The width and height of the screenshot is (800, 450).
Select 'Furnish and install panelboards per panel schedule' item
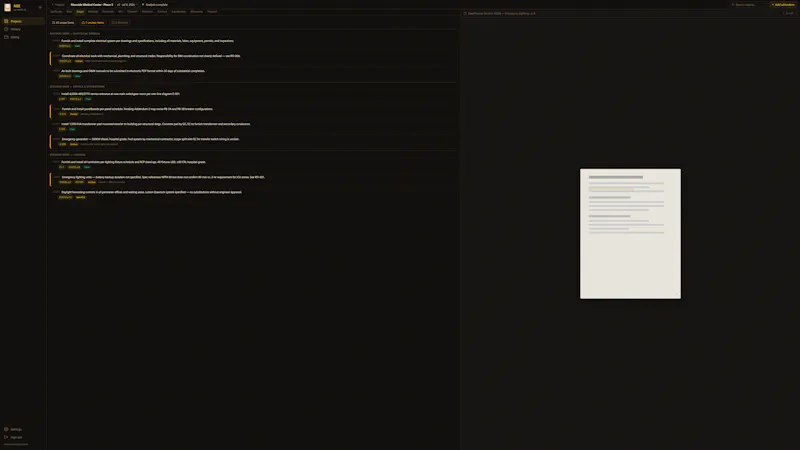253,111
